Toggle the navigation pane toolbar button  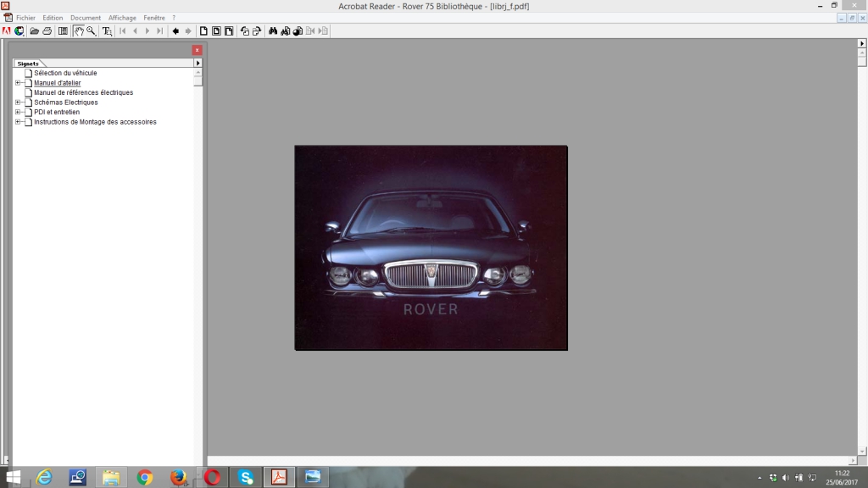point(63,31)
